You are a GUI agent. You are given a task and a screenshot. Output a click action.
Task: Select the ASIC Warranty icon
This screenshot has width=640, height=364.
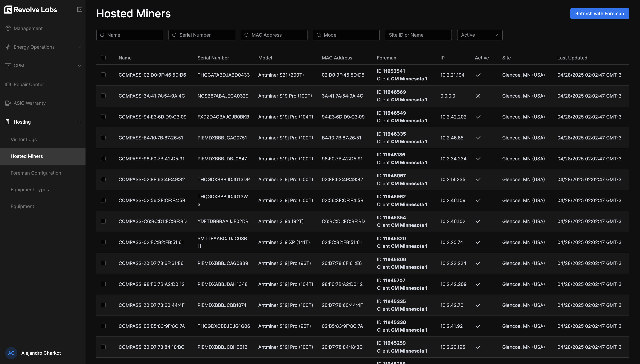(8, 103)
